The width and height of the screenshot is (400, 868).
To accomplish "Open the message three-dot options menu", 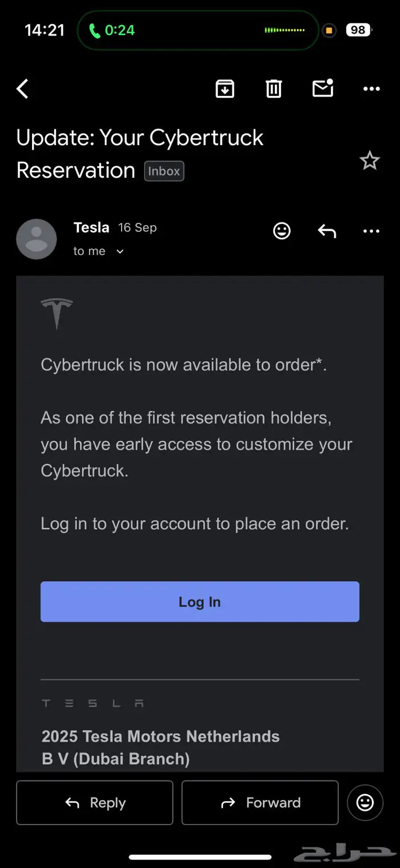I will point(371,231).
